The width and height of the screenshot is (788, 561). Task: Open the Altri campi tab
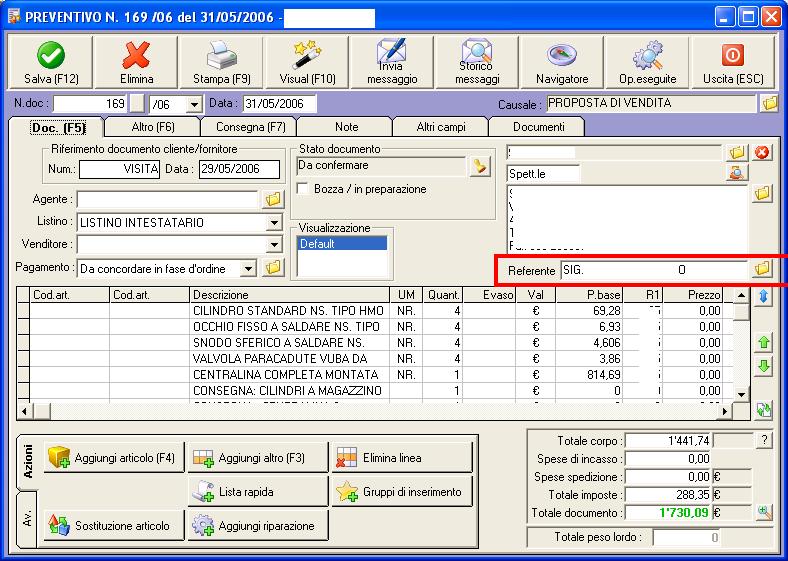coord(441,127)
